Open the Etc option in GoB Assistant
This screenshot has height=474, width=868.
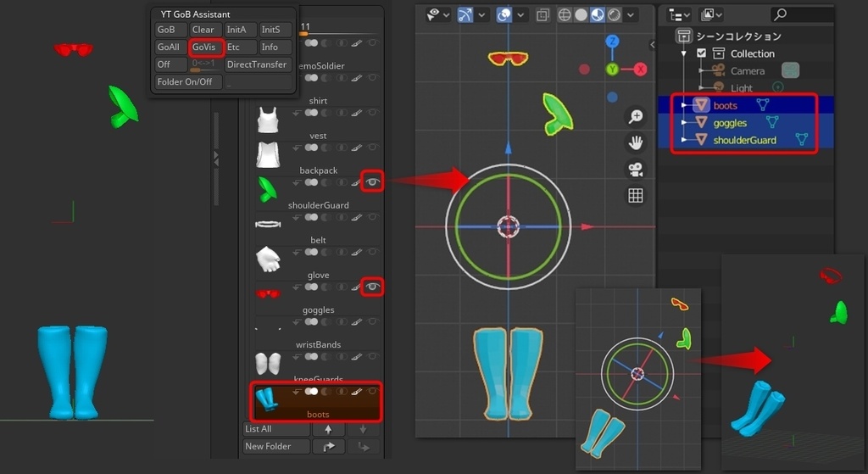click(241, 47)
